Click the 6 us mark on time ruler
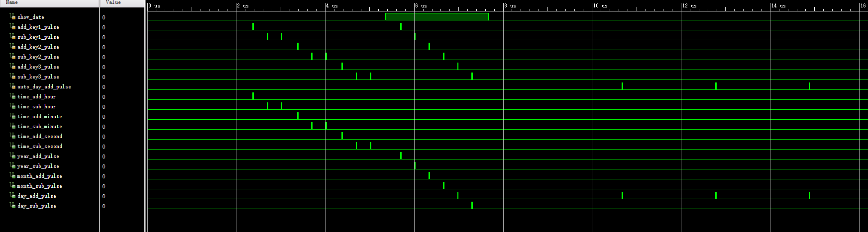Viewport: 868px width, 232px height. (x=421, y=5)
